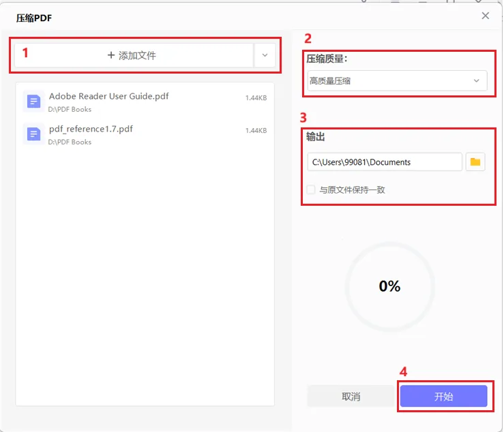Click the output path field C:\Users\99081\Documents
504x432 pixels.
tap(385, 162)
